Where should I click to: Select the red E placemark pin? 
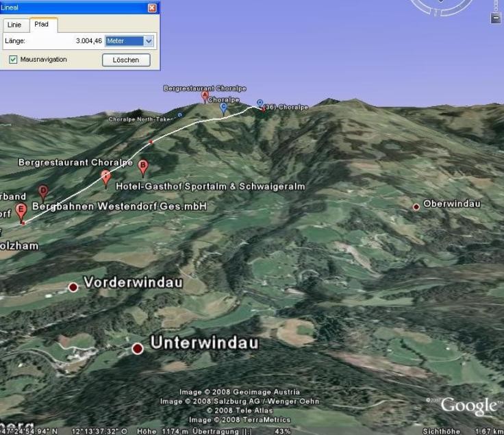tap(21, 210)
